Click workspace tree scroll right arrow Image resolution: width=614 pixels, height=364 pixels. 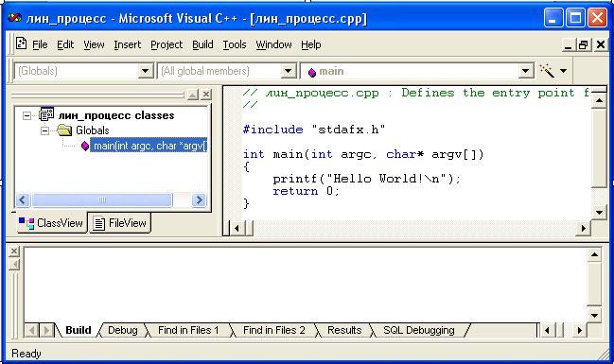(199, 199)
